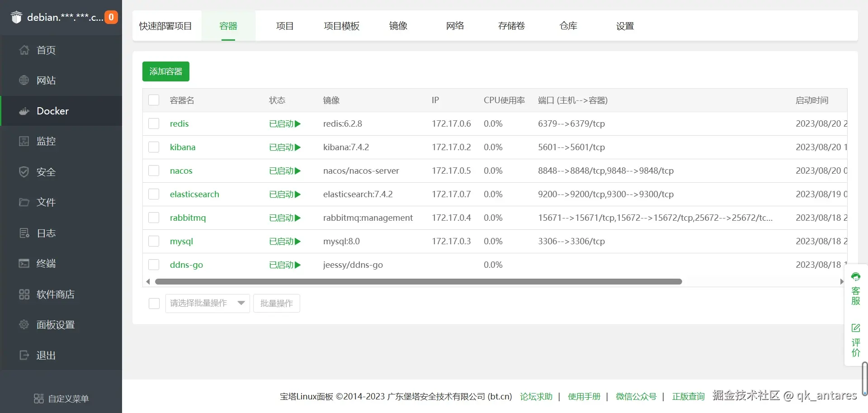868x413 pixels.
Task: Click the logs document icon
Action: coord(24,233)
